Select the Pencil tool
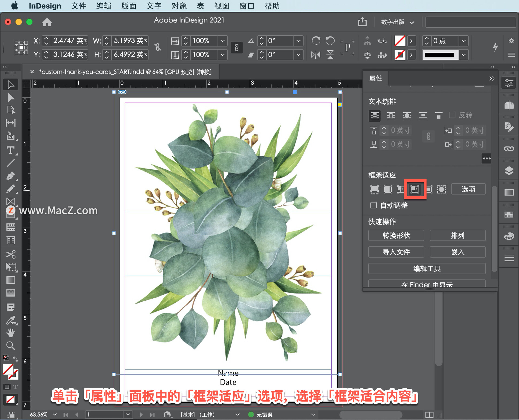 click(x=11, y=189)
